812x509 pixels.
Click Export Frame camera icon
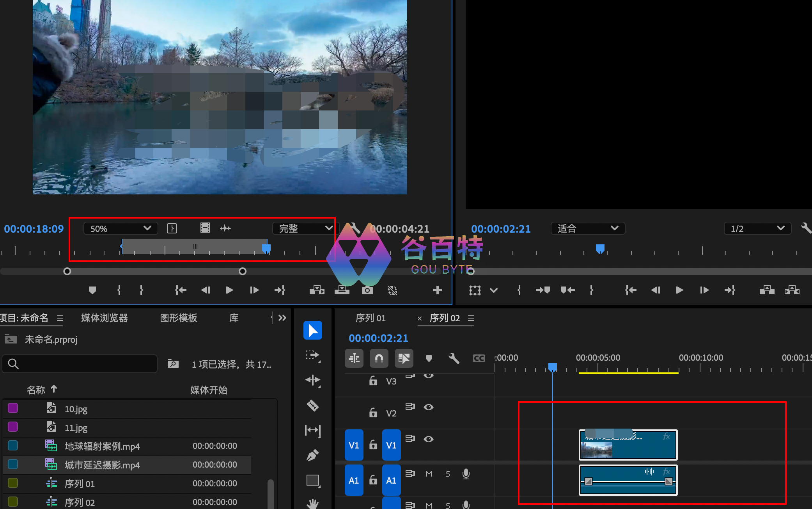367,290
